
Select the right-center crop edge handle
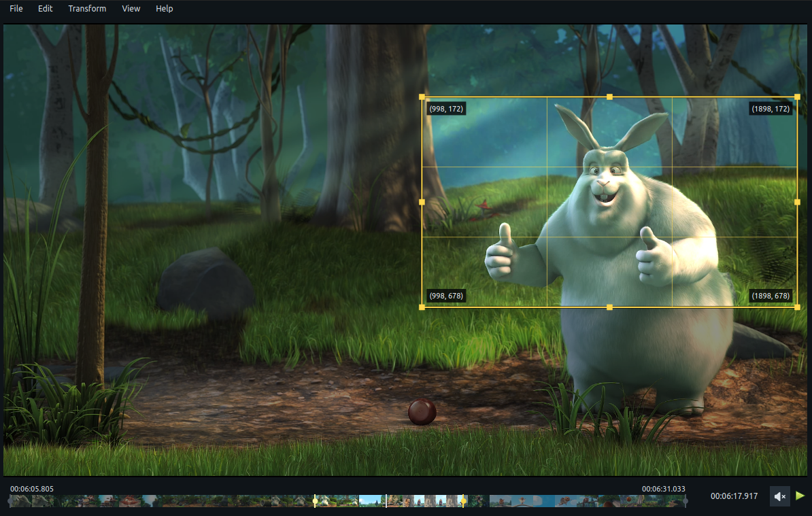pos(797,202)
